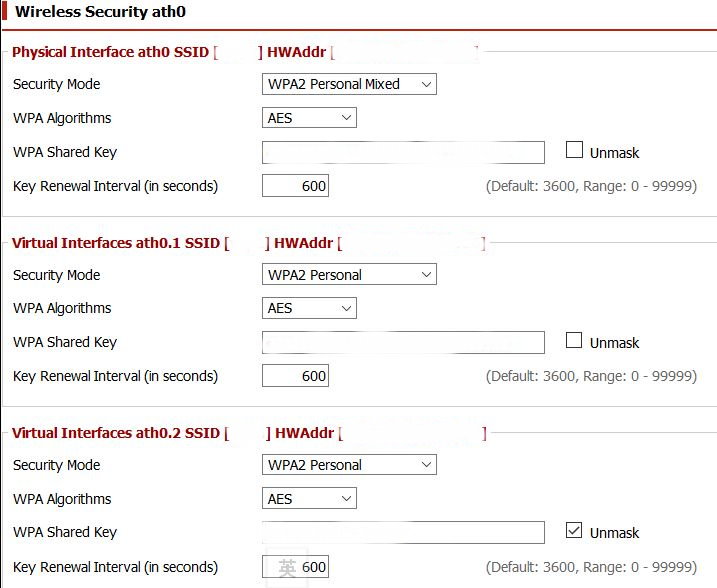Enable Unmask checkbox for ath0.1 shared key
The height and width of the screenshot is (588, 717).
click(574, 340)
